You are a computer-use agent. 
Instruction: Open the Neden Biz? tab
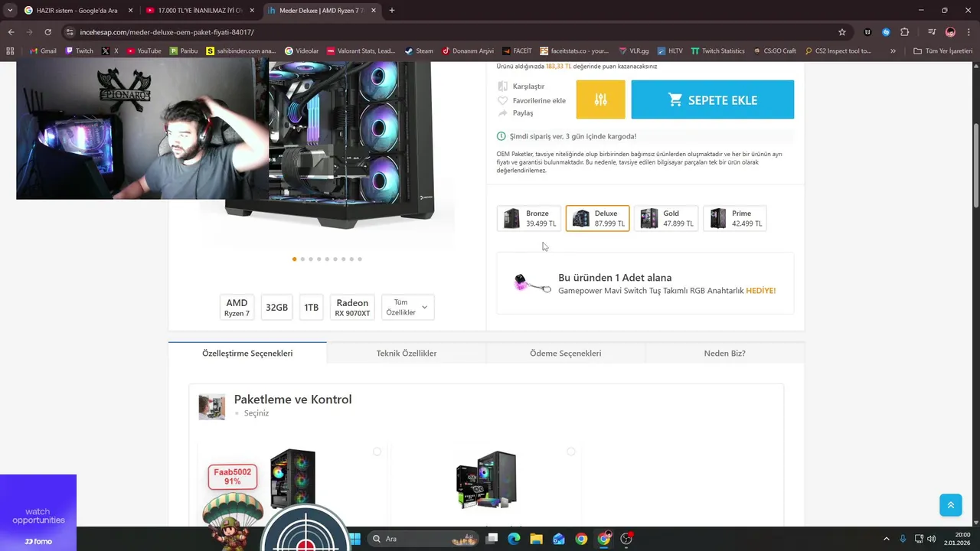click(724, 353)
